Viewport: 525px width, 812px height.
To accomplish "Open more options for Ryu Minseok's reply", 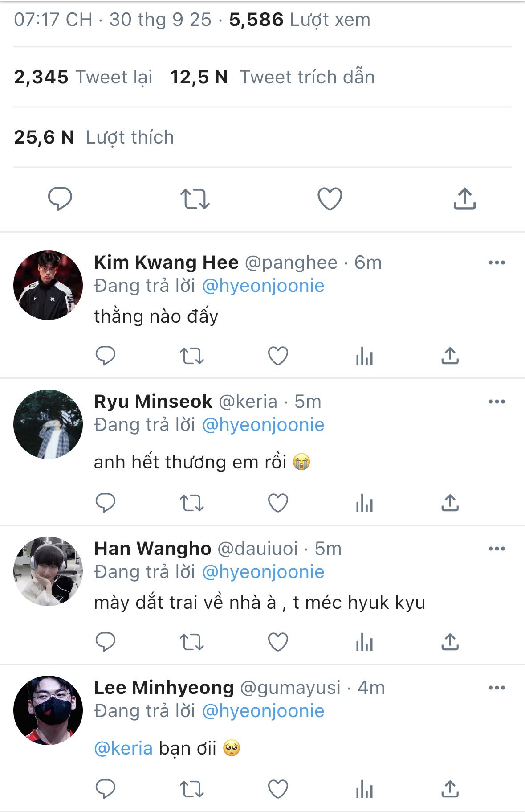I will (x=497, y=402).
